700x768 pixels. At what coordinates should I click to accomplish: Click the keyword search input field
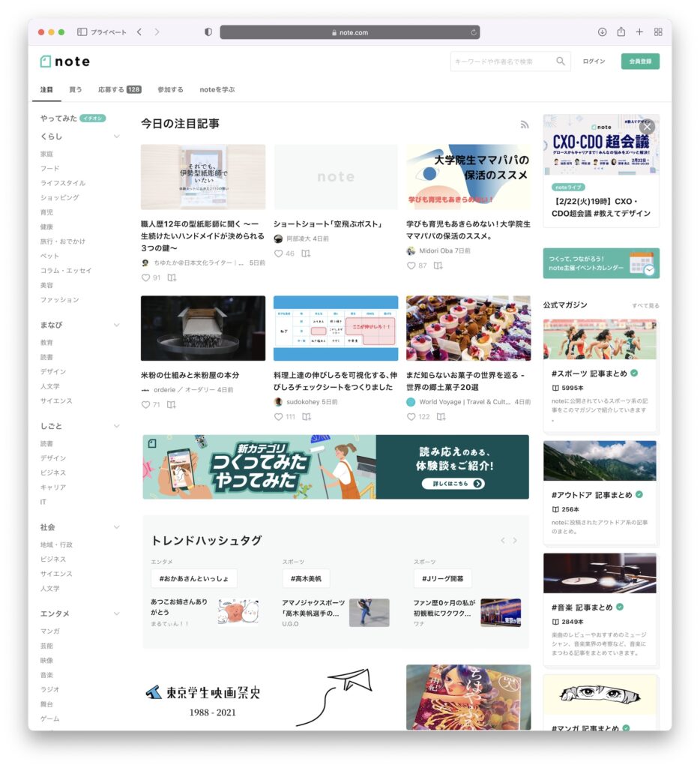[502, 61]
